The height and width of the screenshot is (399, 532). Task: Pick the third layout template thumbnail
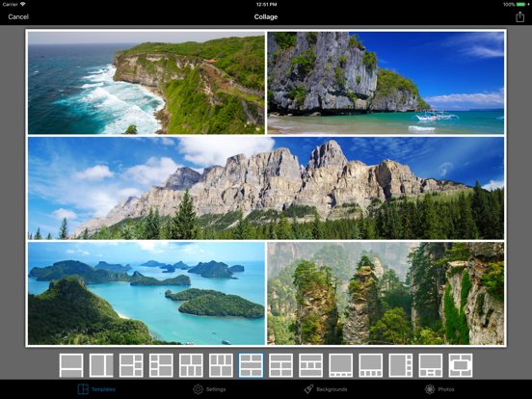[x=131, y=365]
